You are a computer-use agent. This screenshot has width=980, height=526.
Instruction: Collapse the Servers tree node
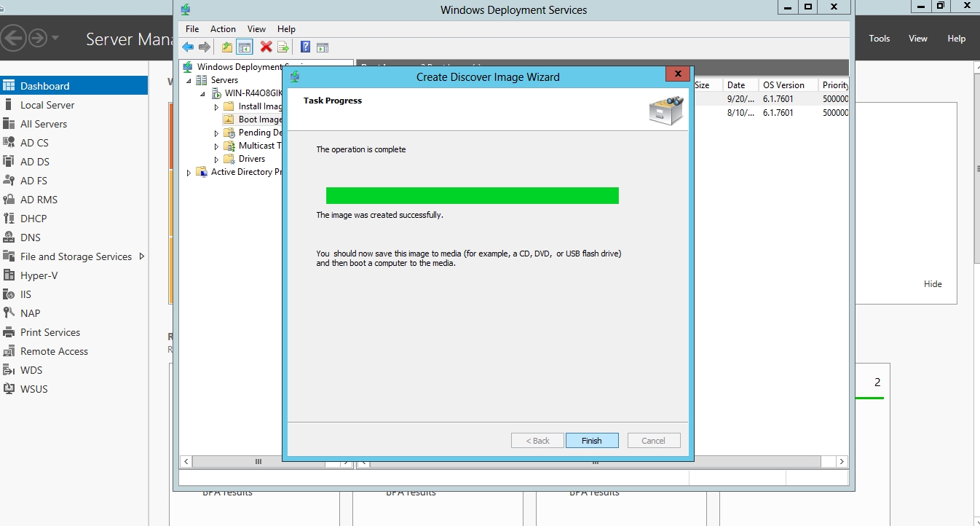point(189,80)
